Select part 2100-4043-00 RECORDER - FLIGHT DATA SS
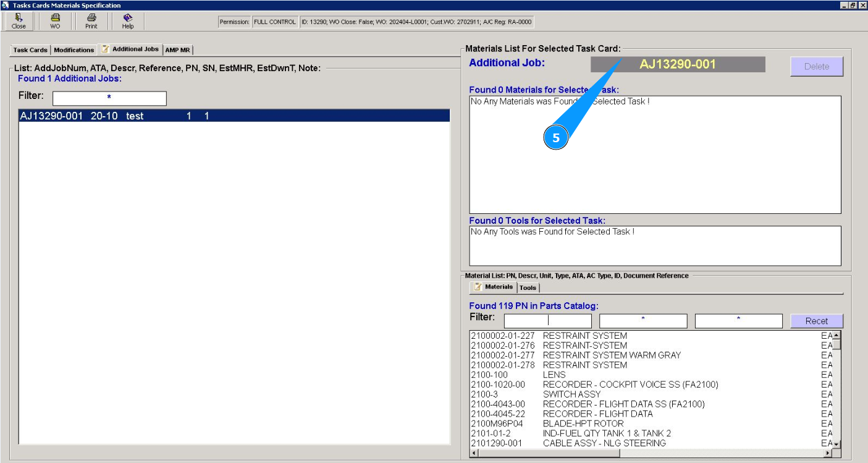Screen dimensions: 868x463 click(x=651, y=404)
